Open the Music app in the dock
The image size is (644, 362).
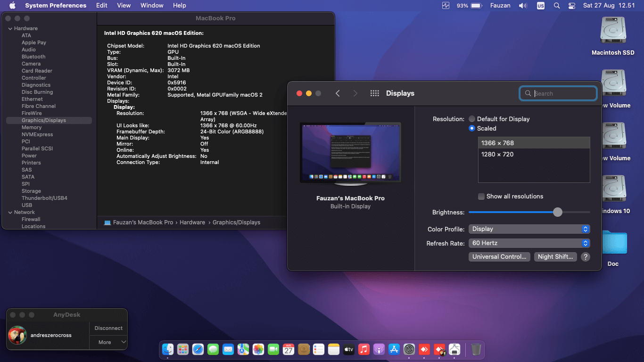point(363,349)
